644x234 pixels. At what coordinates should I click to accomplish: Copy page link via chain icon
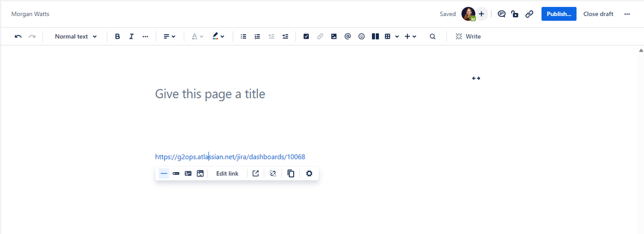point(529,14)
